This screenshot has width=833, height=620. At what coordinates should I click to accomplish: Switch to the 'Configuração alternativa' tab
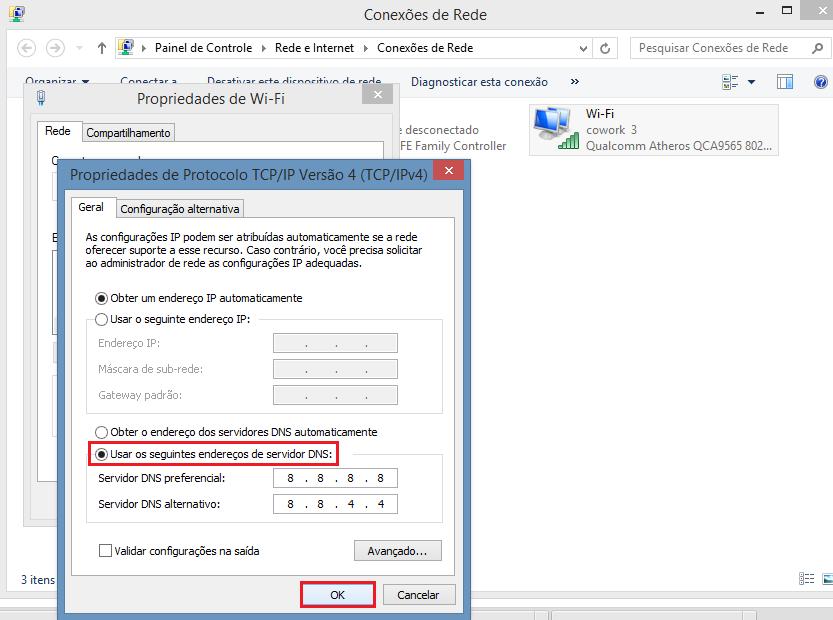click(x=180, y=209)
